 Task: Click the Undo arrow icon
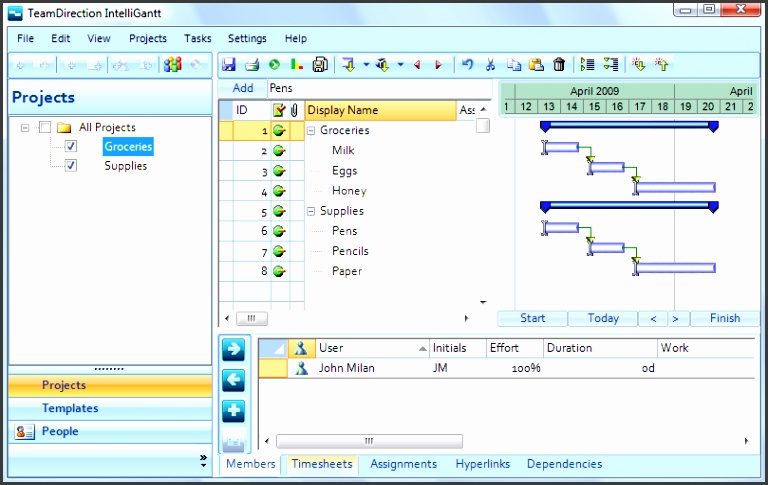[467, 65]
